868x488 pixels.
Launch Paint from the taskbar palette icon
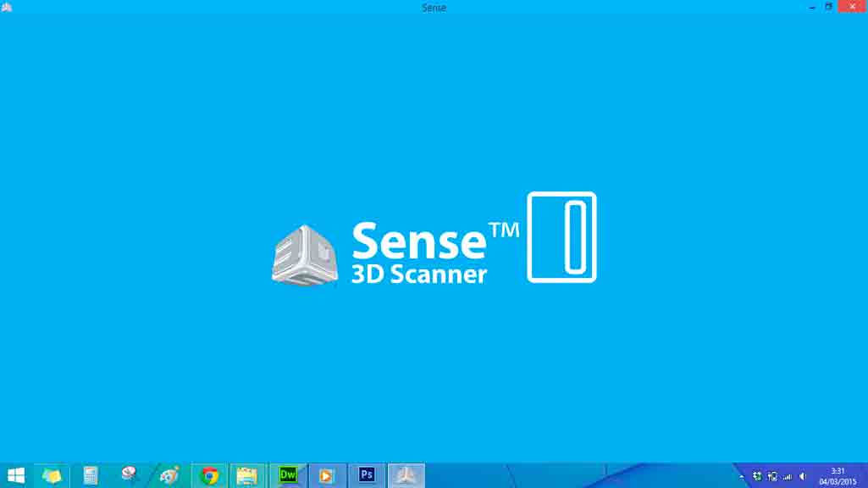[169, 475]
